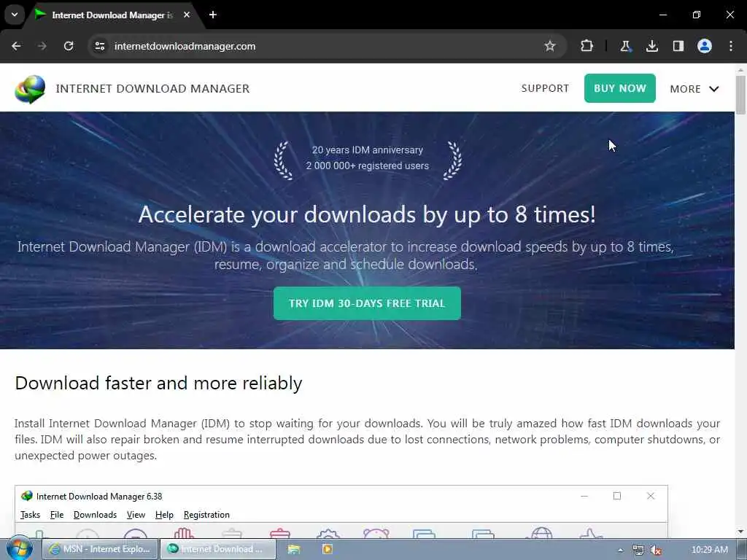Open Chrome Labs flask icon
747x560 pixels.
click(625, 46)
